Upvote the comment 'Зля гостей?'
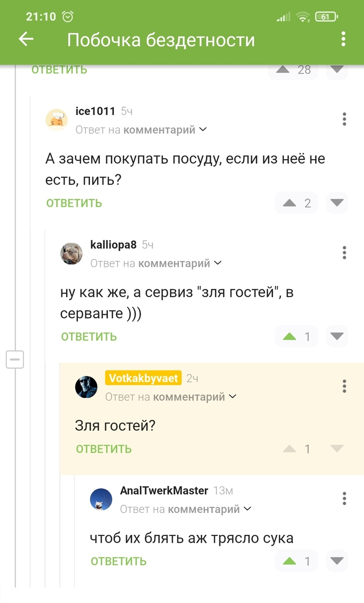The width and height of the screenshot is (364, 603). pyautogui.click(x=290, y=448)
